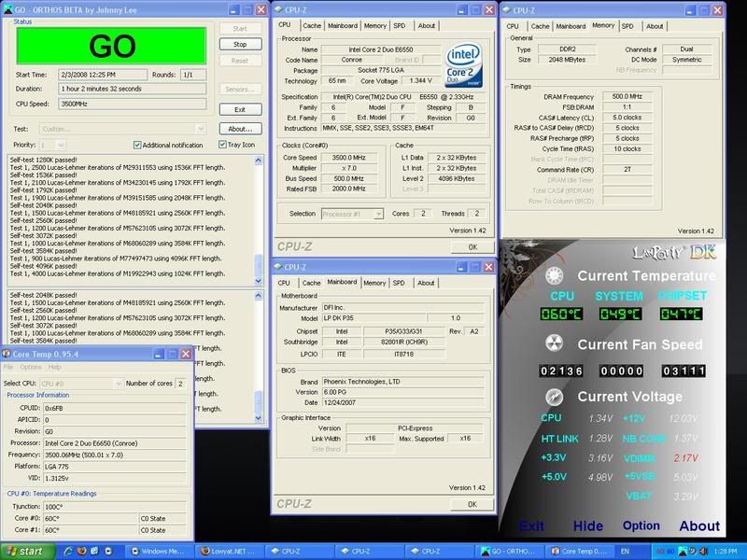Toggle the Additional notification checkbox
Screen dimensions: 747x560
point(137,145)
